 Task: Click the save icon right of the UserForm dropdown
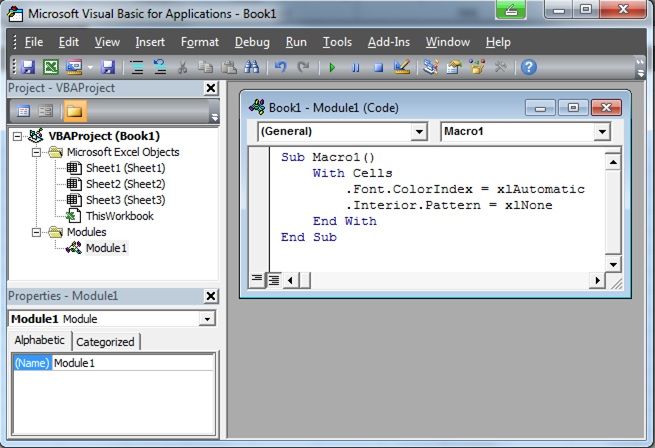coord(108,67)
